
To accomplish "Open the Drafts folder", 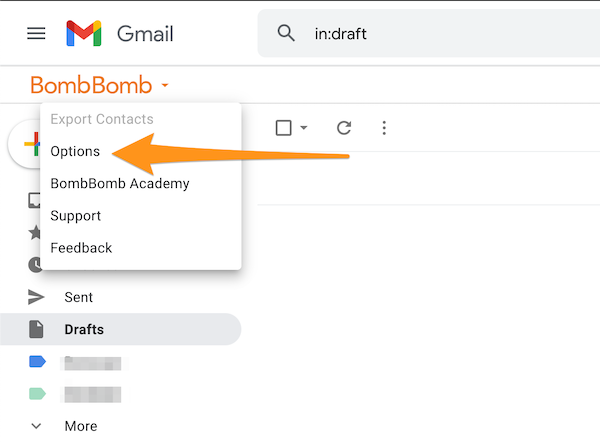I will click(x=121, y=329).
